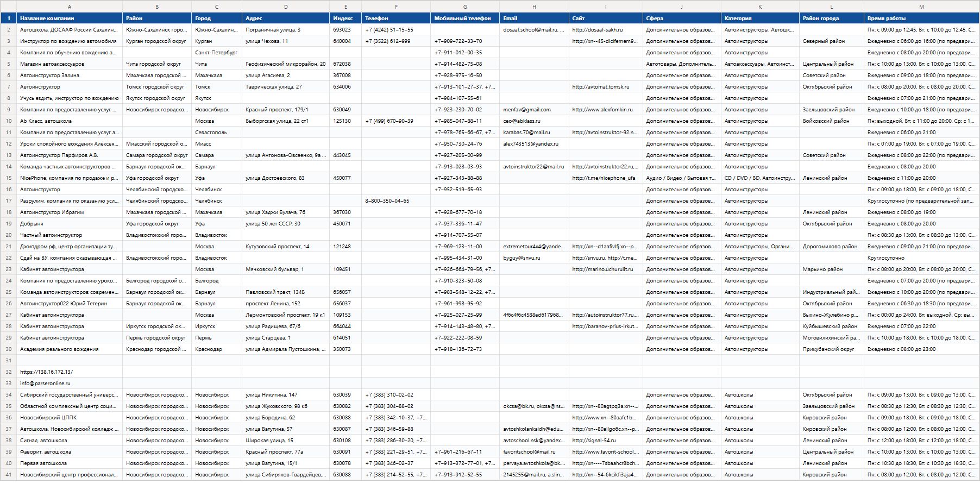Click the 'Категория' header cell
The width and height of the screenshot is (980, 490).
click(x=760, y=18)
